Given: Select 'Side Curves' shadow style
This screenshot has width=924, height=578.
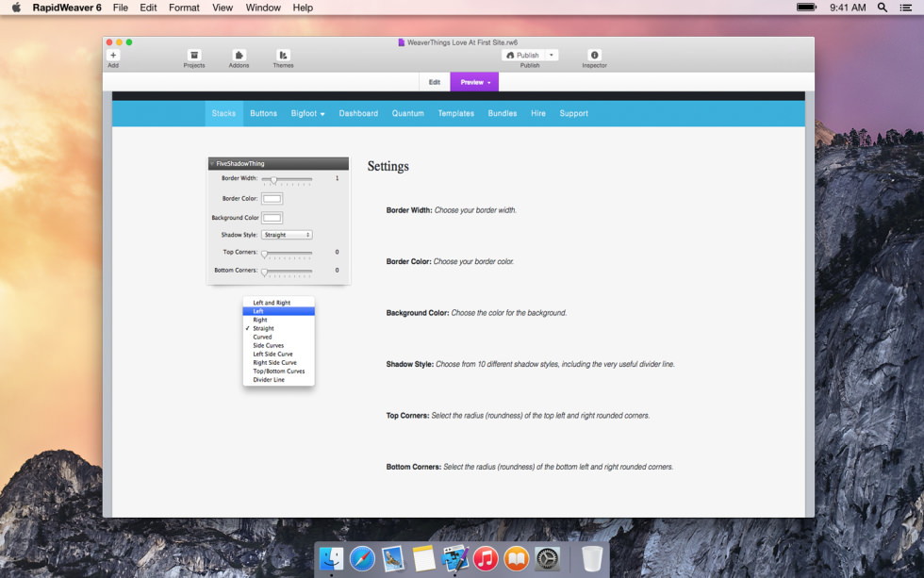Looking at the screenshot, I should (279, 345).
